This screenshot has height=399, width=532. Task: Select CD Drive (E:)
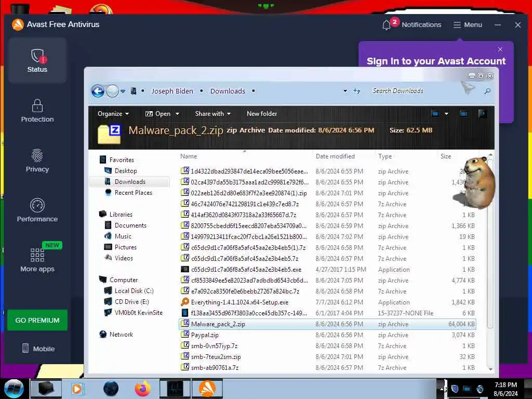pos(127,302)
